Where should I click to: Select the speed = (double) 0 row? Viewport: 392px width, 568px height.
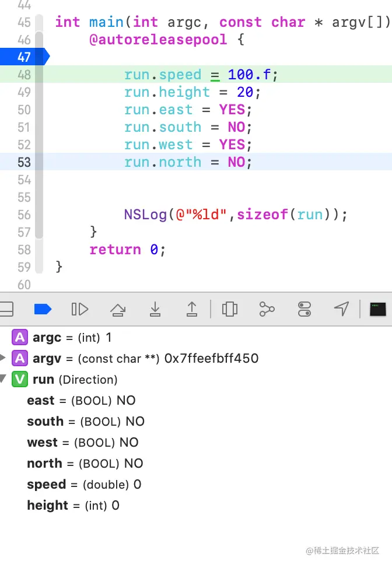(196, 485)
